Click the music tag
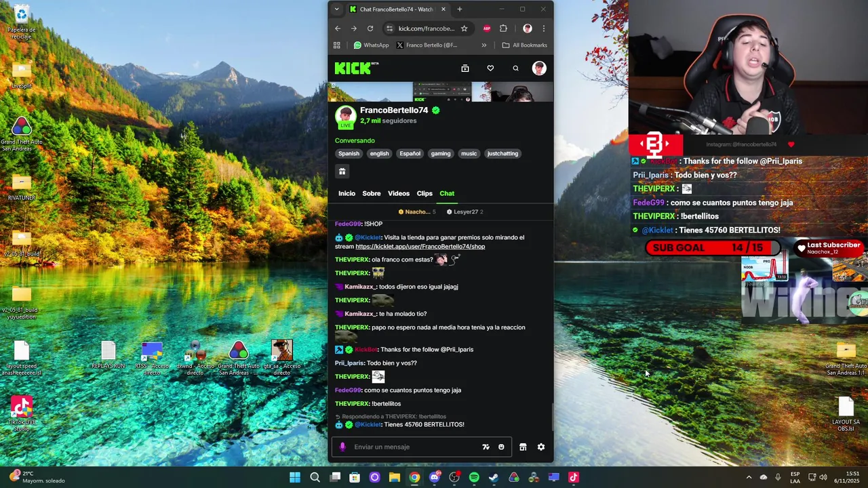The height and width of the screenshot is (488, 868). coord(469,153)
